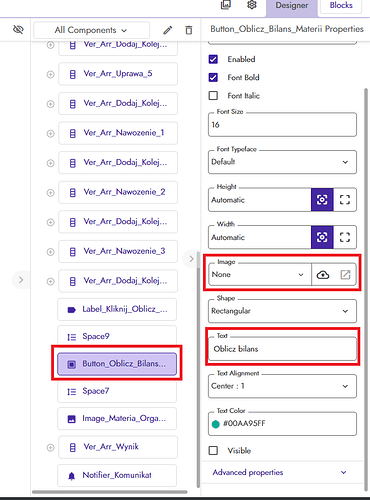Image resolution: width=370 pixels, height=500 pixels.
Task: Click the delete trash icon
Action: [x=189, y=30]
